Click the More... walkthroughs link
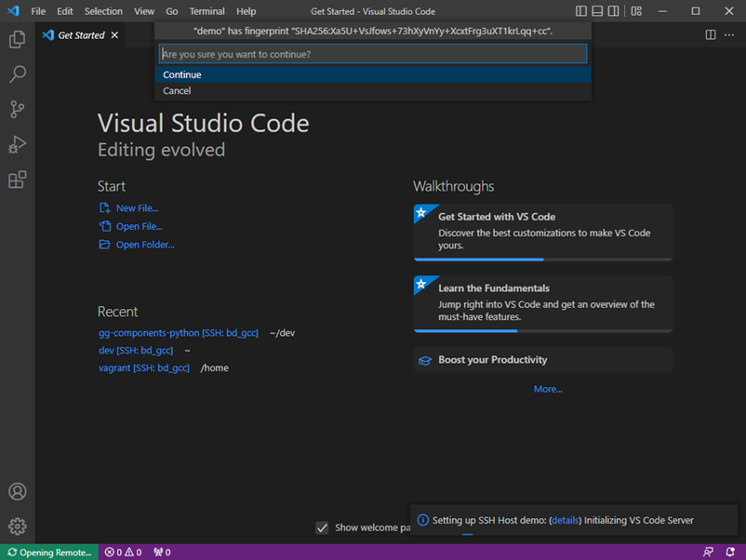The image size is (746, 560). 548,389
